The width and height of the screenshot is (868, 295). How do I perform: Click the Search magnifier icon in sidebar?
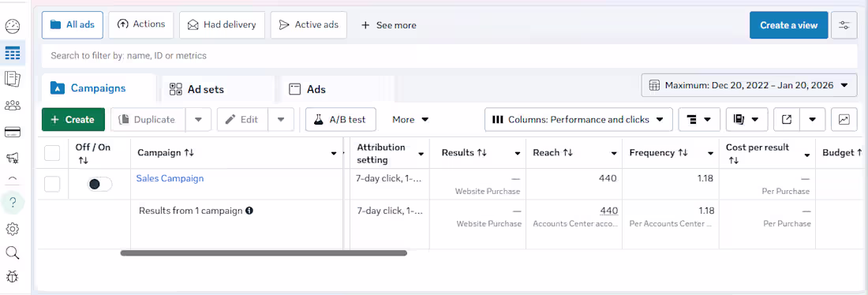click(x=12, y=253)
